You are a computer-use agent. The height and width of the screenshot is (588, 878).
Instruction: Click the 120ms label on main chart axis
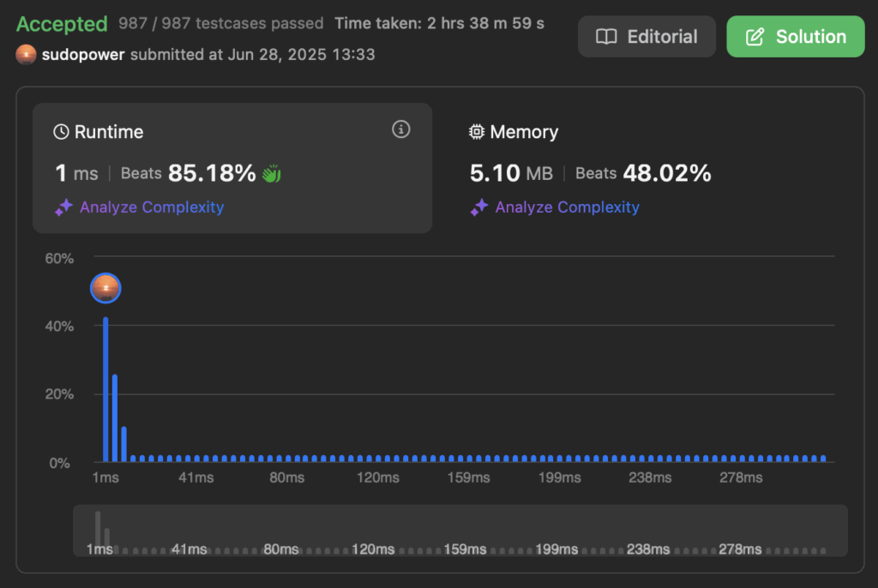(x=378, y=477)
